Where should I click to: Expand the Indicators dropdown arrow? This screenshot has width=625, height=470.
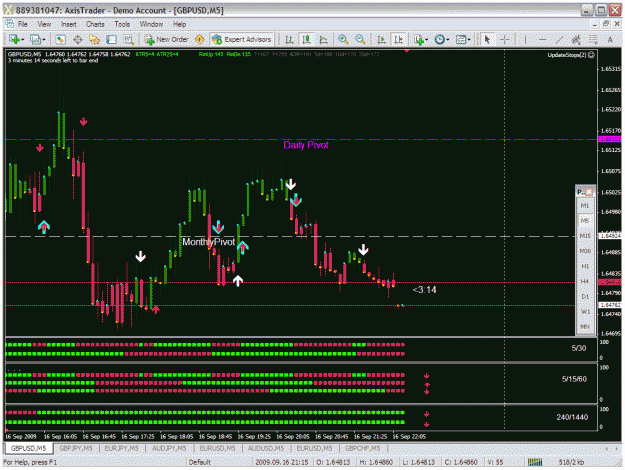click(426, 39)
